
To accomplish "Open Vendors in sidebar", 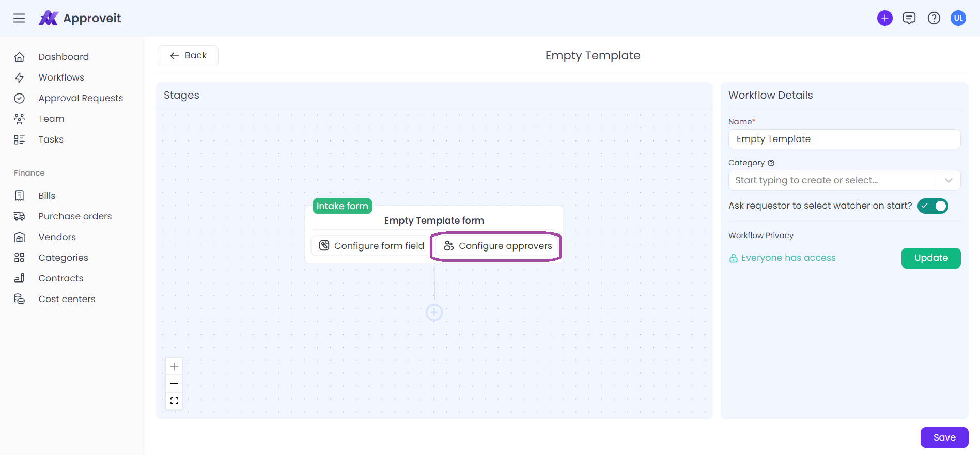I will point(57,237).
